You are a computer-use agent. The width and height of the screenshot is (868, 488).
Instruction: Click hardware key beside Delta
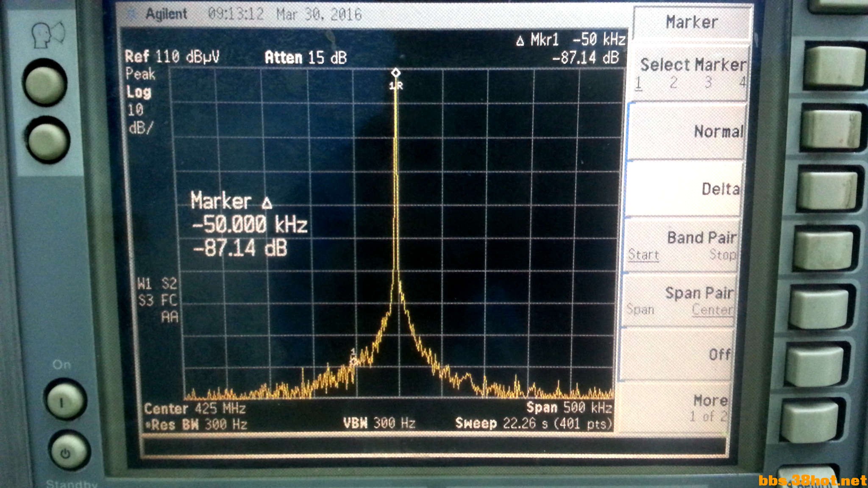828,189
